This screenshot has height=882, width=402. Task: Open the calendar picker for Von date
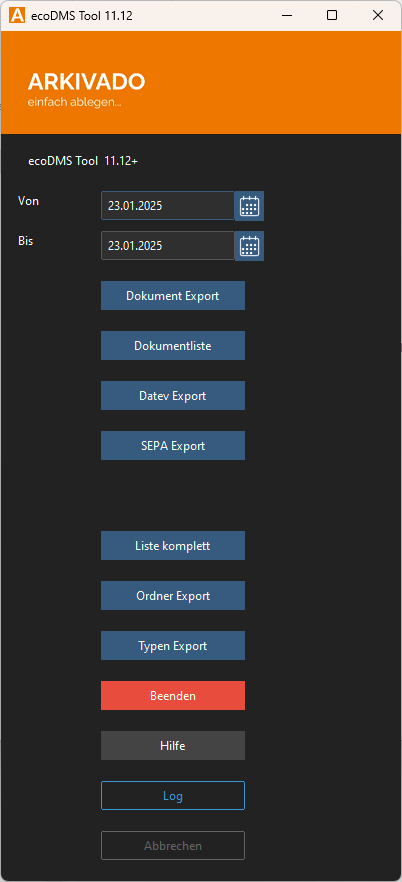[x=249, y=206]
